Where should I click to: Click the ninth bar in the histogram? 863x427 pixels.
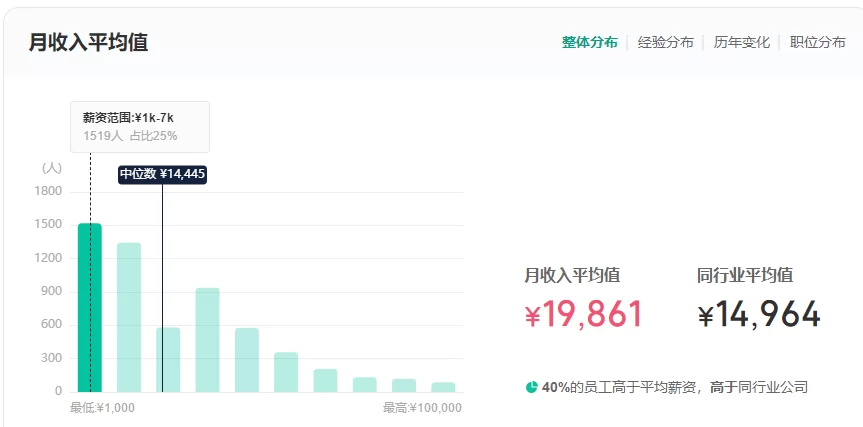(404, 386)
